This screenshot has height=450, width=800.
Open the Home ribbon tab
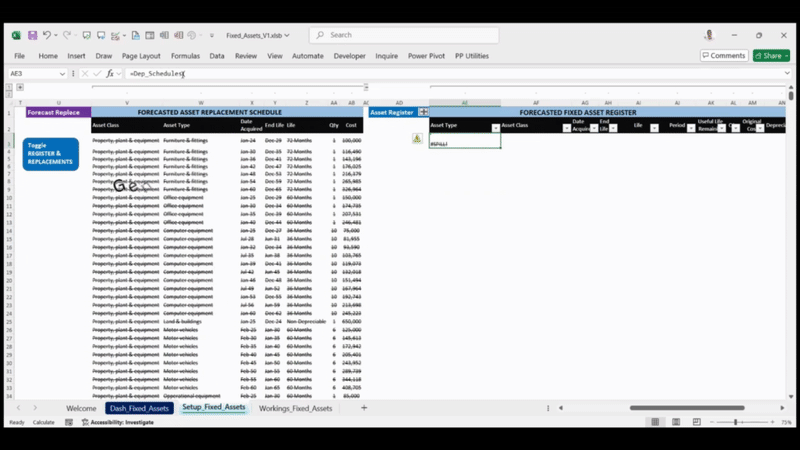click(x=48, y=56)
